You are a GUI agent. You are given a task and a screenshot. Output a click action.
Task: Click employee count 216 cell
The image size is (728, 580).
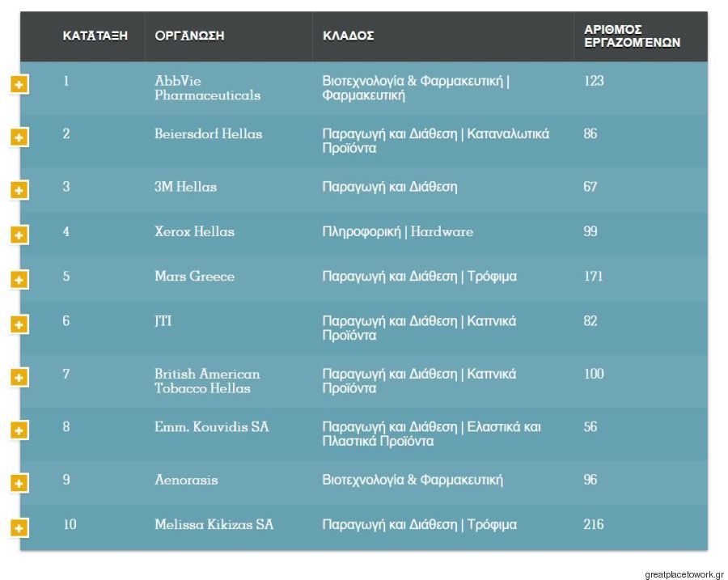594,524
